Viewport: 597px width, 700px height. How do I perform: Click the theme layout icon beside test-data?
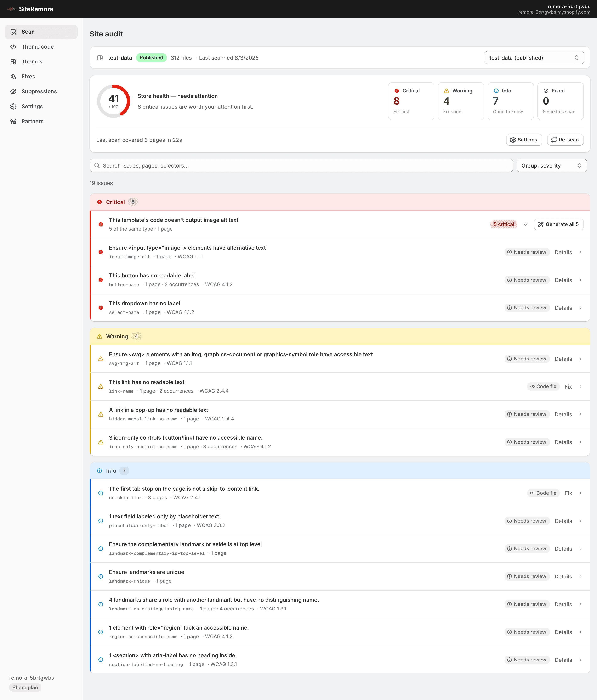[x=100, y=58]
